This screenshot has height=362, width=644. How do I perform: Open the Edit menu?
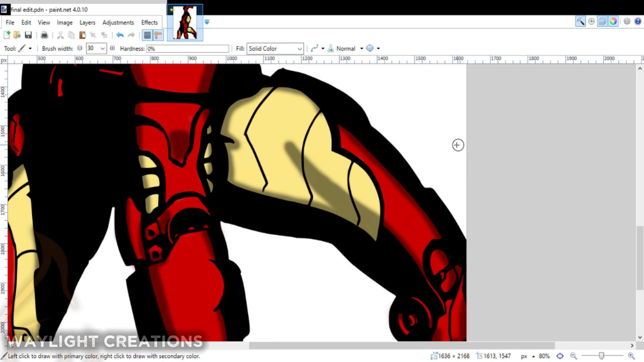tap(26, 22)
